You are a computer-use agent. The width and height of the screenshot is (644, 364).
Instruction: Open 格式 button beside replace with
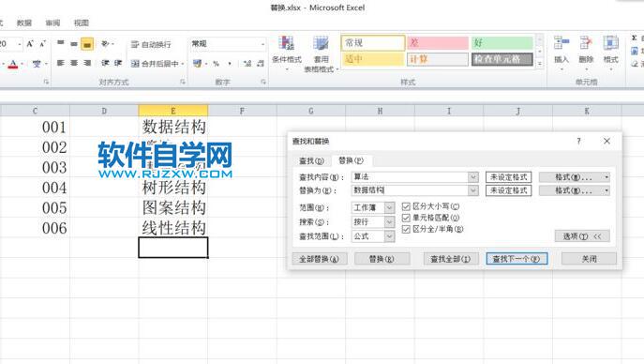pos(574,190)
